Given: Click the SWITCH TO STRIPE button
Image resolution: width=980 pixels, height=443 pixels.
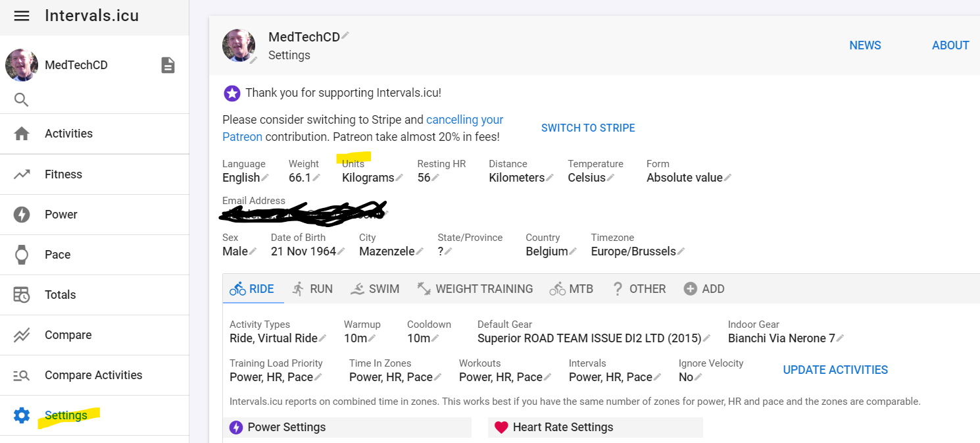Looking at the screenshot, I should 588,128.
